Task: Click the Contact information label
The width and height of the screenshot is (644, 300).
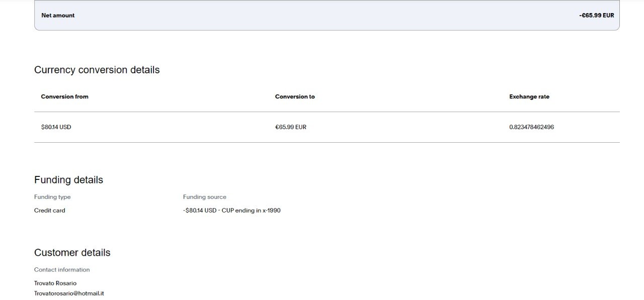Action: (x=62, y=270)
